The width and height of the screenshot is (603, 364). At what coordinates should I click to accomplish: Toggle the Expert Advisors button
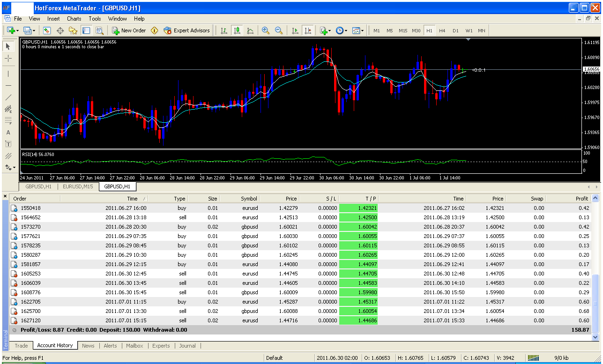tap(187, 30)
